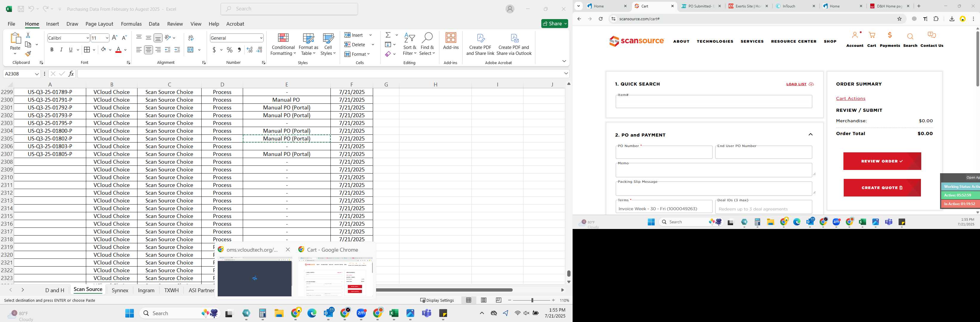The height and width of the screenshot is (322, 980).
Task: Open Microsoft Teams from the taskbar
Action: 426,313
